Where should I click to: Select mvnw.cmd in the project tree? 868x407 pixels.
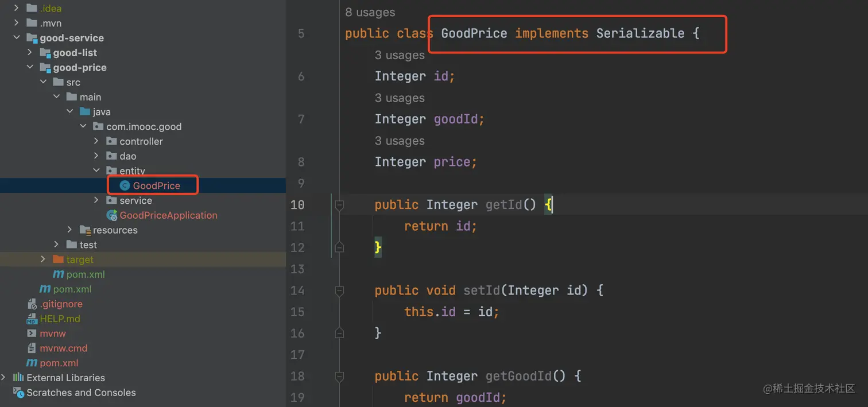click(63, 348)
